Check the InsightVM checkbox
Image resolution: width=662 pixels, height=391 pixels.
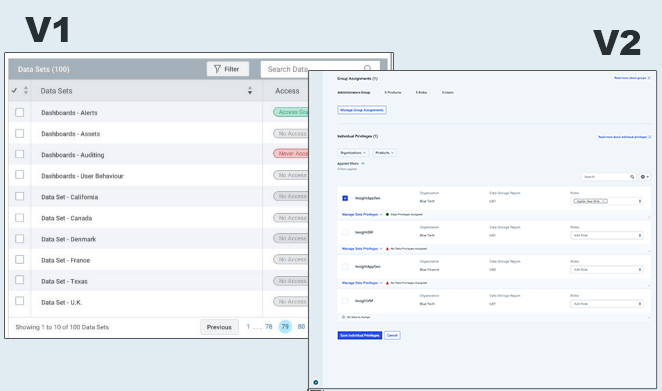pyautogui.click(x=345, y=301)
